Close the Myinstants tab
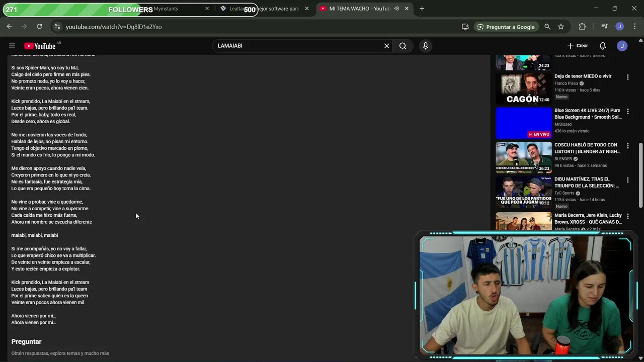This screenshot has width=644, height=362. click(x=207, y=9)
